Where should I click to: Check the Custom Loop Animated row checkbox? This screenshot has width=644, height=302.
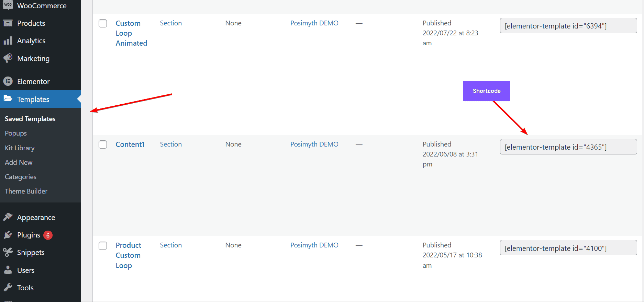coord(102,23)
